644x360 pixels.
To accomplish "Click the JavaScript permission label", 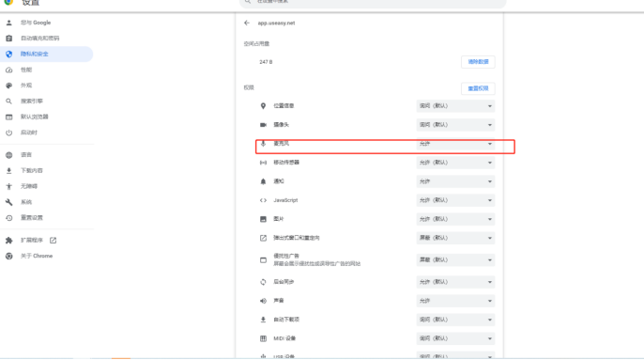I will click(285, 200).
